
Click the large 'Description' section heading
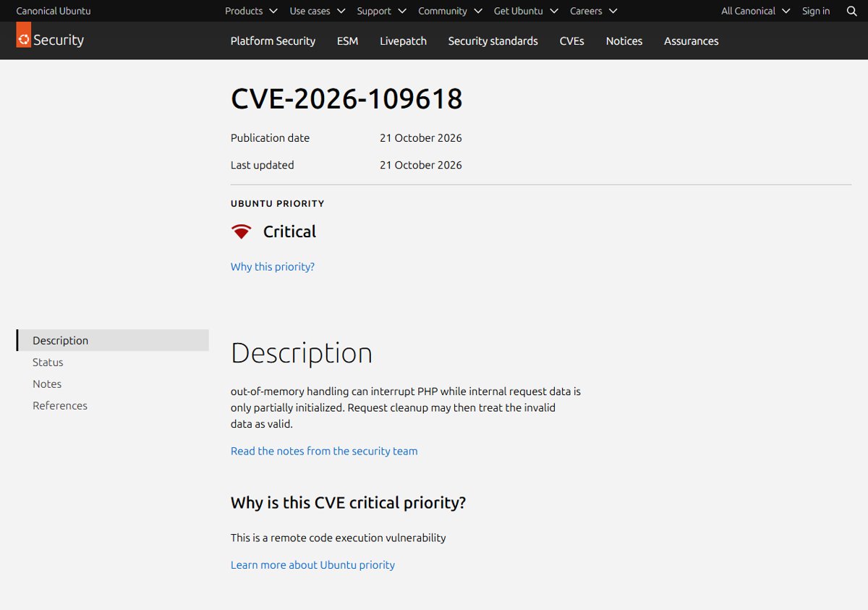(x=302, y=353)
